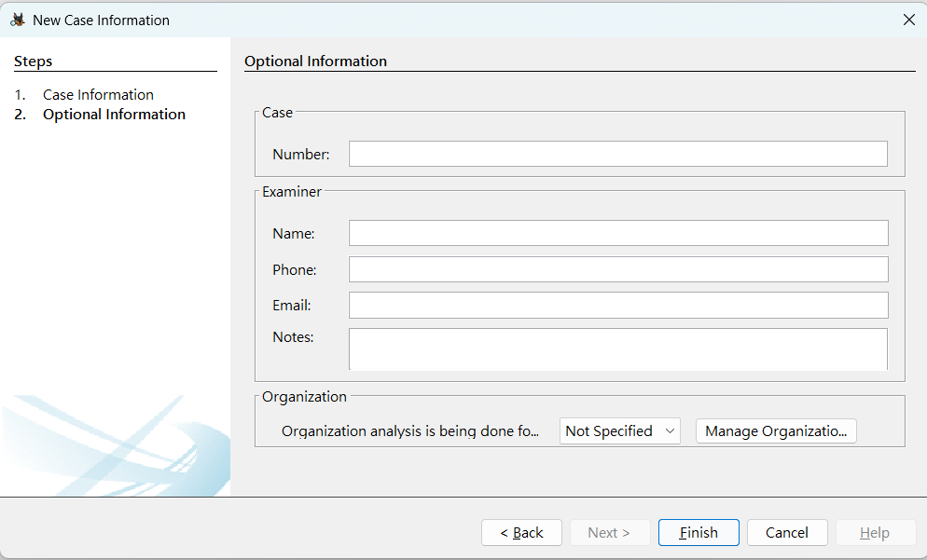Close the New Case Information dialog
Image resolution: width=927 pixels, height=560 pixels.
[909, 20]
